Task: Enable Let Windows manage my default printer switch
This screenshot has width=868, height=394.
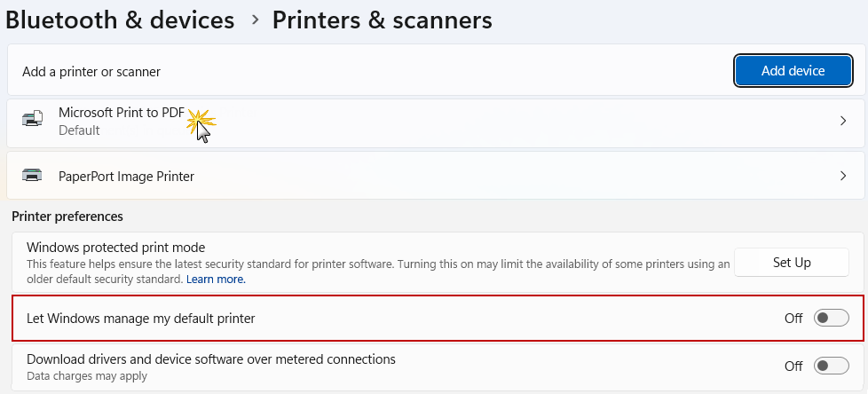Action: click(x=832, y=318)
